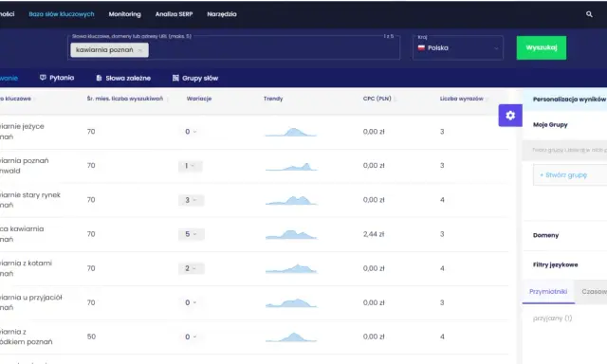The width and height of the screenshot is (607, 364).
Task: Expand variations dropdown showing 2
Action: click(x=192, y=268)
